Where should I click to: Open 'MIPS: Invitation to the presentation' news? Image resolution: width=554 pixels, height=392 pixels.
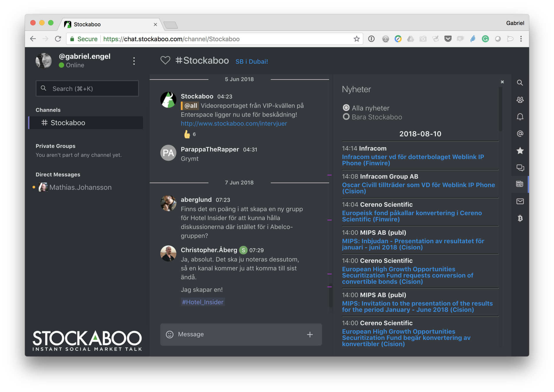tap(417, 307)
